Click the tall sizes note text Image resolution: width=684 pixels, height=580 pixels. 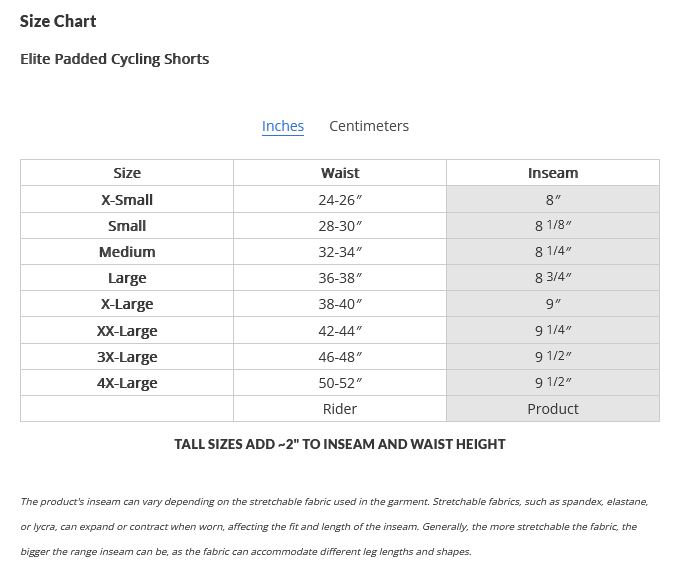pos(340,444)
